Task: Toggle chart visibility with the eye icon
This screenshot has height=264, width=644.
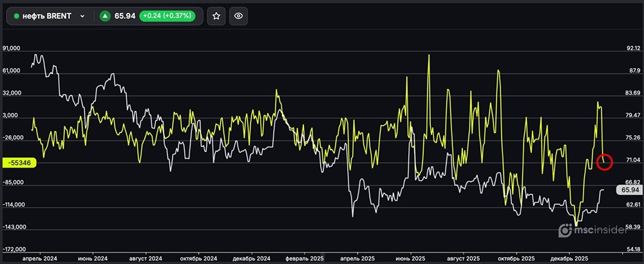Action: tap(238, 16)
